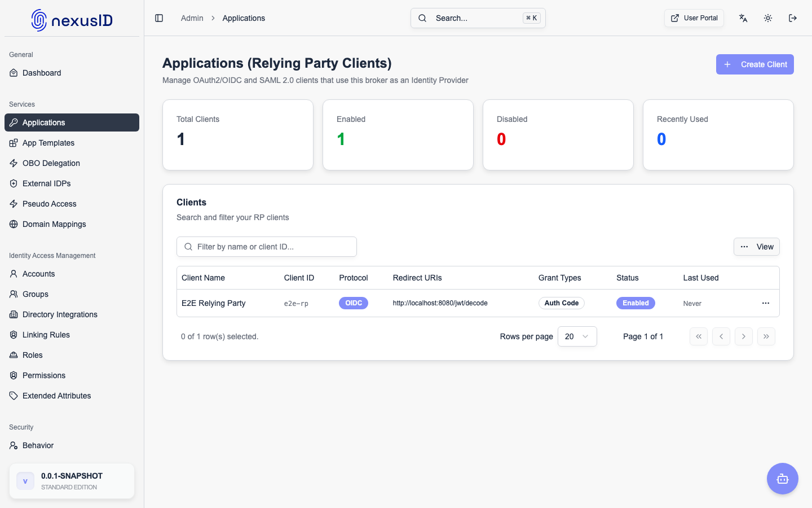Select Applications in the sidebar

tap(72, 122)
